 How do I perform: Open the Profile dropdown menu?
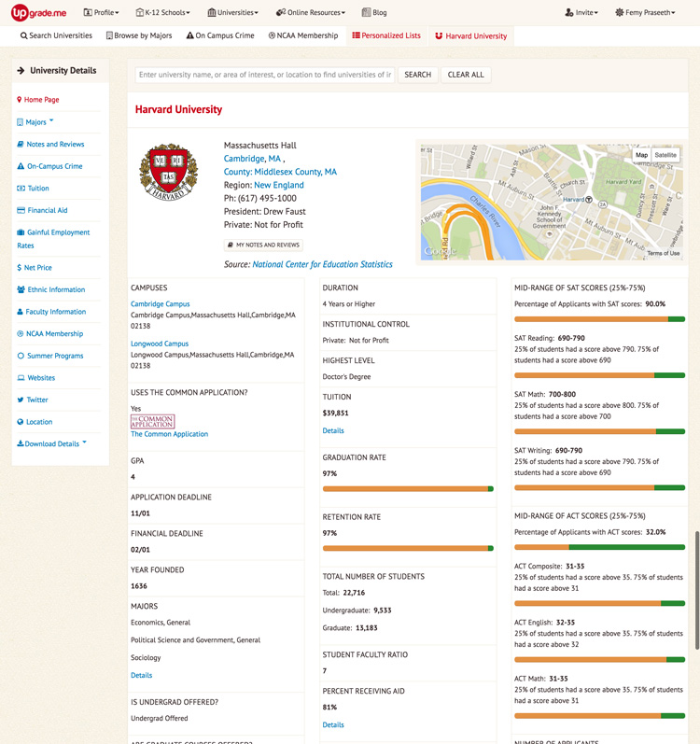(x=102, y=13)
